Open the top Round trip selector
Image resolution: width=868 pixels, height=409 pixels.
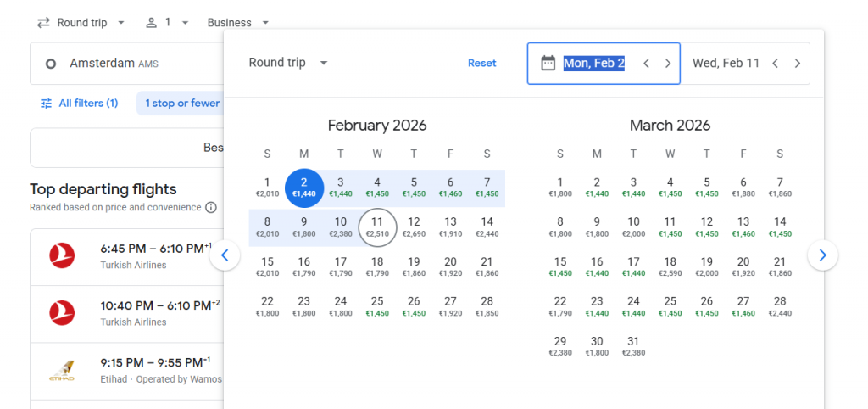82,23
